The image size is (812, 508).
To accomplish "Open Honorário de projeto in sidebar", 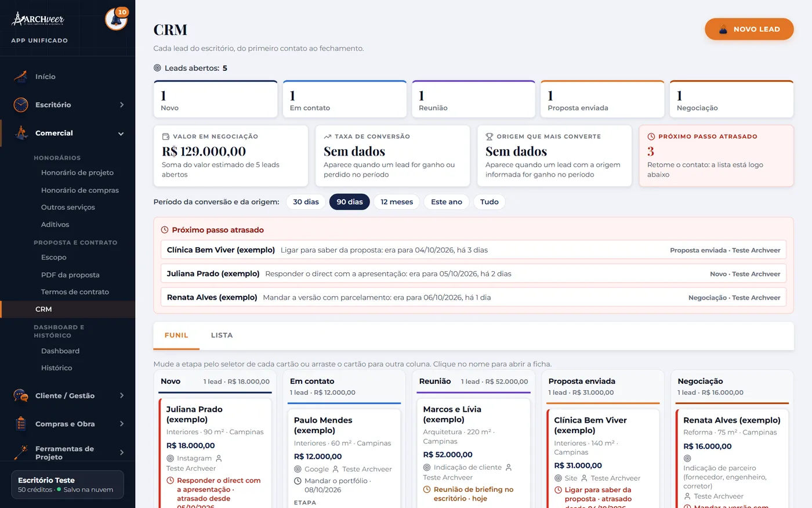I will [77, 173].
